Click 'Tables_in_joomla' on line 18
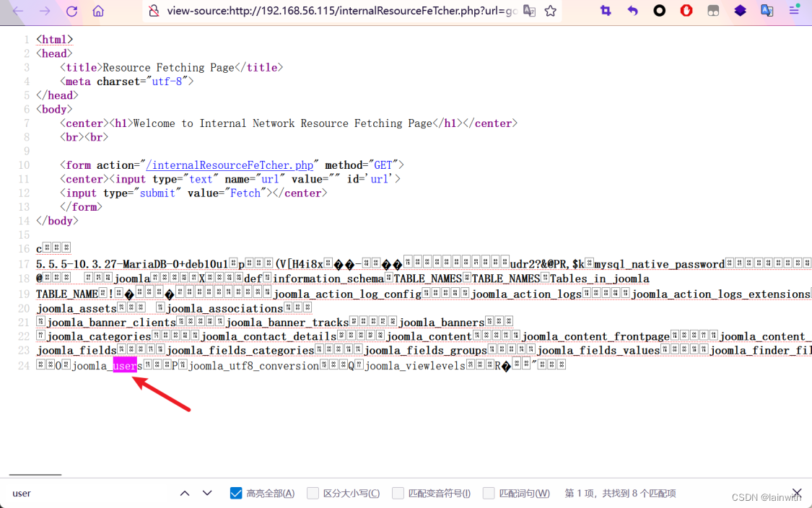 click(599, 279)
